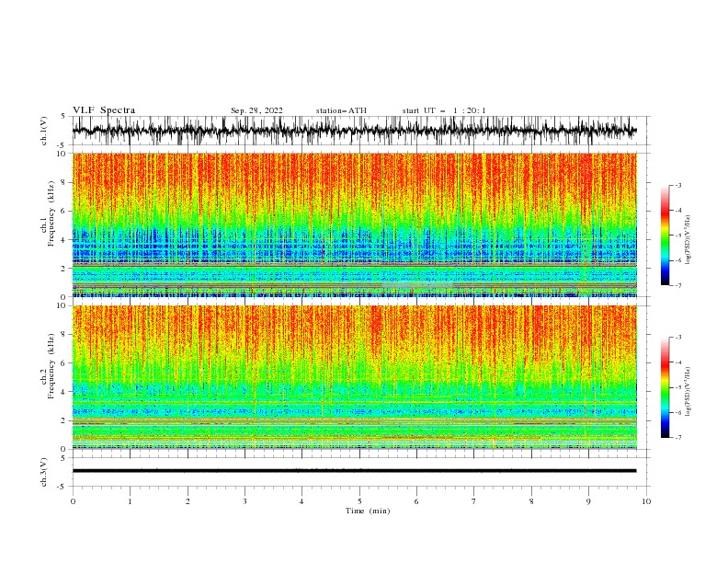Click the "-7" tick on ch.2 colorbar
The width and height of the screenshot is (728, 563).
coord(678,438)
